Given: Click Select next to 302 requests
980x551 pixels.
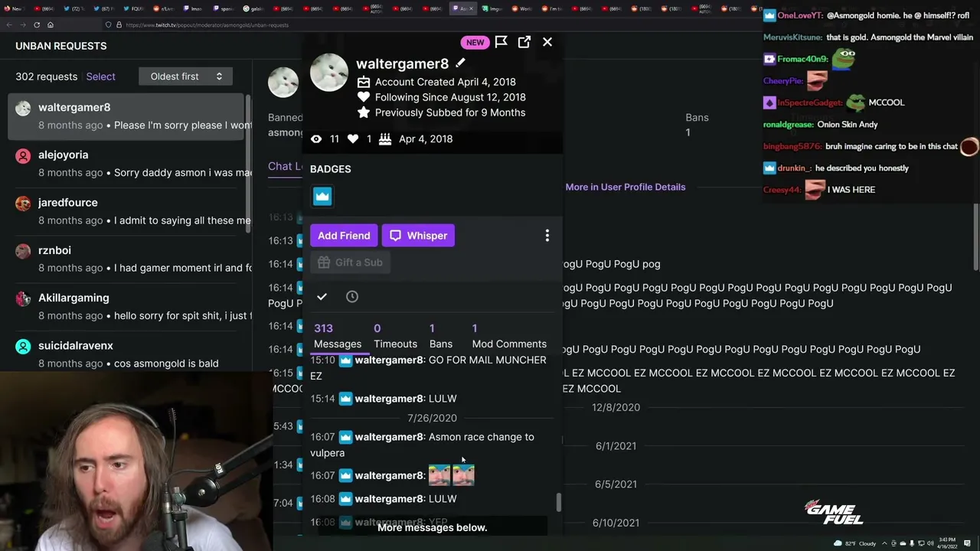Looking at the screenshot, I should [x=100, y=77].
